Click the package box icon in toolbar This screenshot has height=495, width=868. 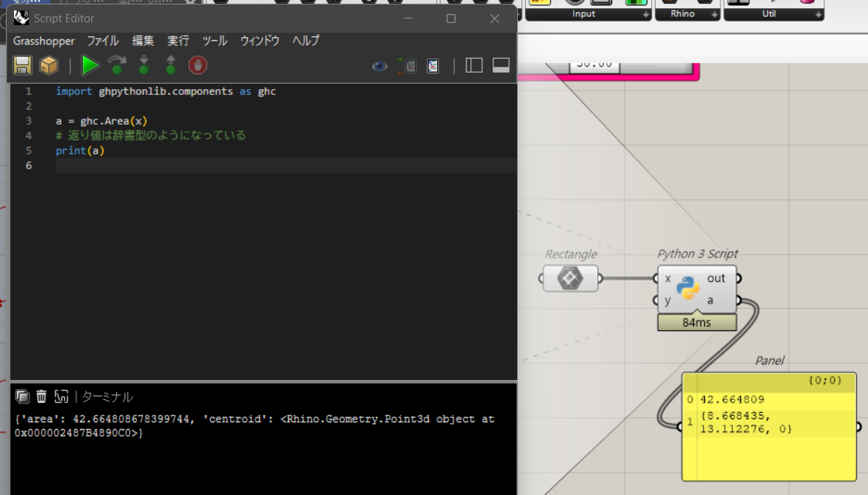pos(49,66)
